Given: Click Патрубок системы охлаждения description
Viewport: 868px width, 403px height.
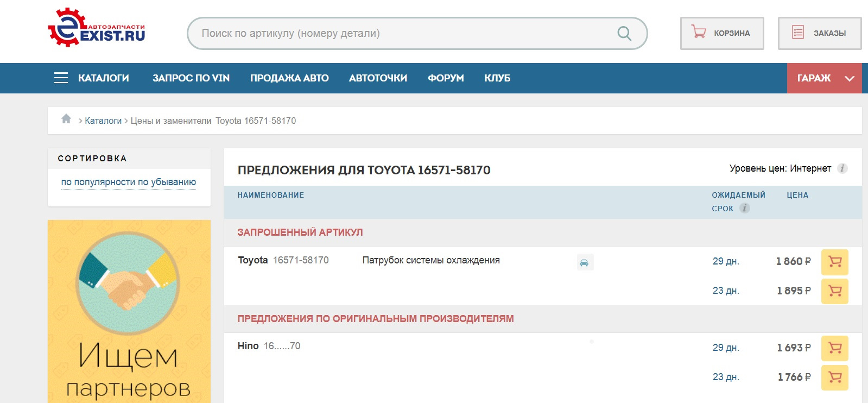Looking at the screenshot, I should coord(431,260).
